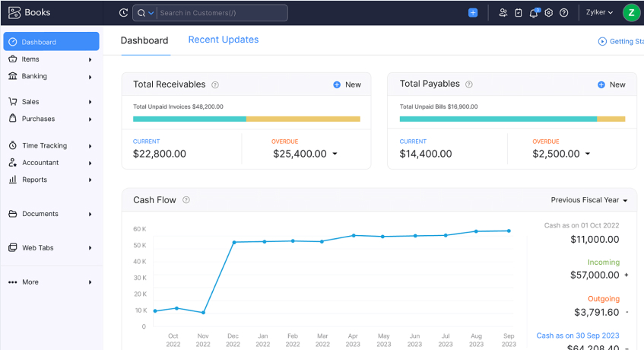Open the Zylker organization dropdown
The height and width of the screenshot is (350, 644).
tap(600, 13)
